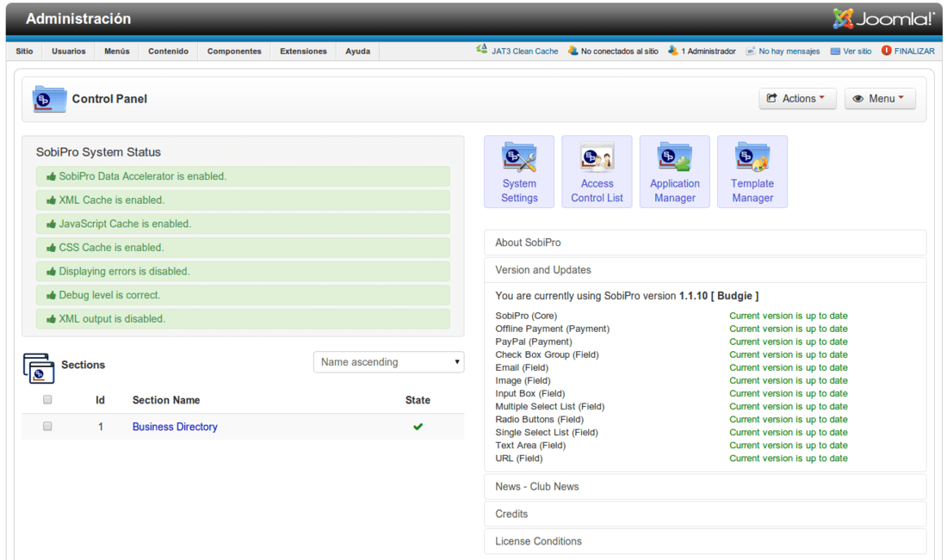
Task: Expand the Credits panel
Action: point(705,514)
